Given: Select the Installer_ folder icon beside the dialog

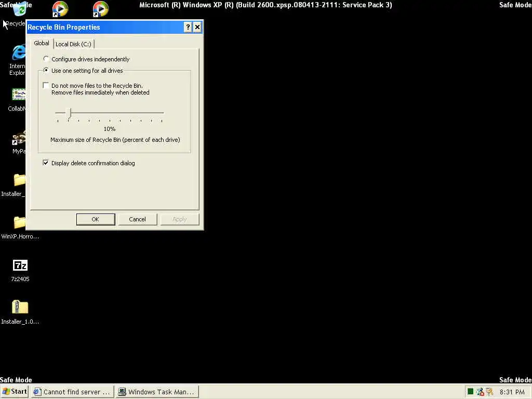Looking at the screenshot, I should coord(19,180).
